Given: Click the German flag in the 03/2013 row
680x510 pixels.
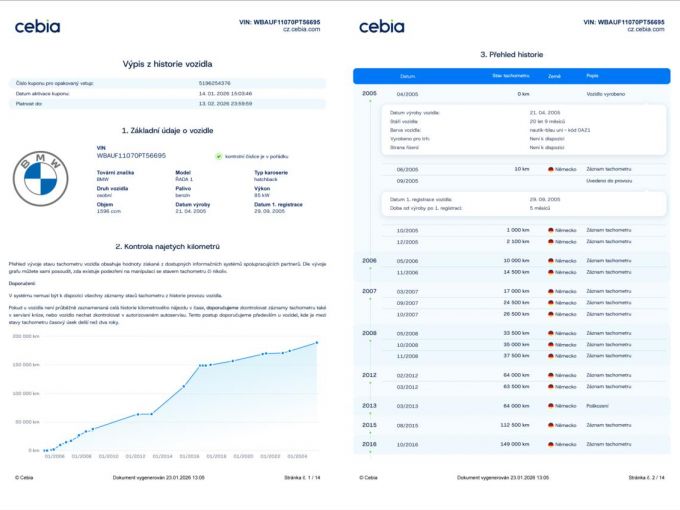Looking at the screenshot, I should (x=552, y=405).
